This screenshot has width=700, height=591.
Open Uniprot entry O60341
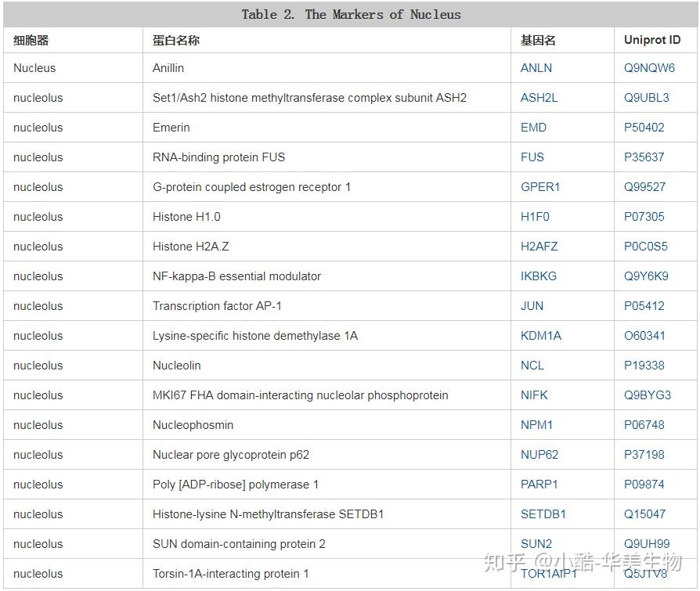click(x=644, y=336)
